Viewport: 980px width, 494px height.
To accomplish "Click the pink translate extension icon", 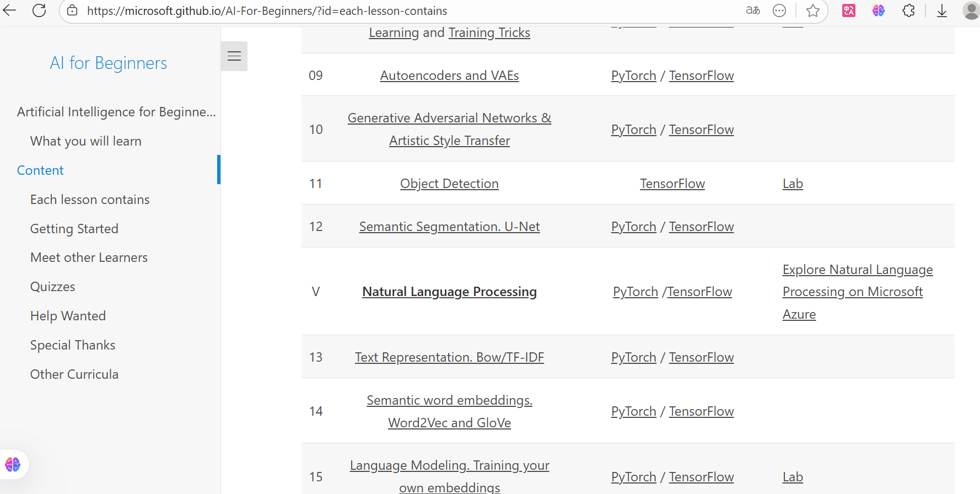I will [849, 10].
